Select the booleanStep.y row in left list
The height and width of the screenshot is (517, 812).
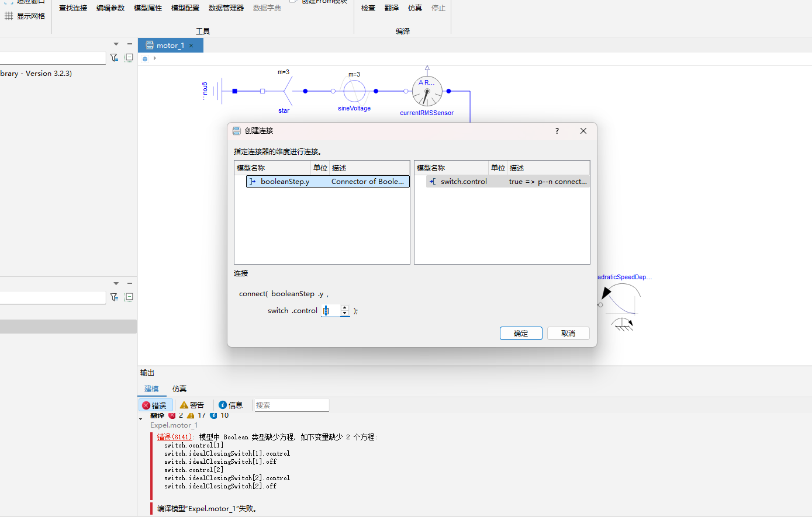click(x=328, y=182)
